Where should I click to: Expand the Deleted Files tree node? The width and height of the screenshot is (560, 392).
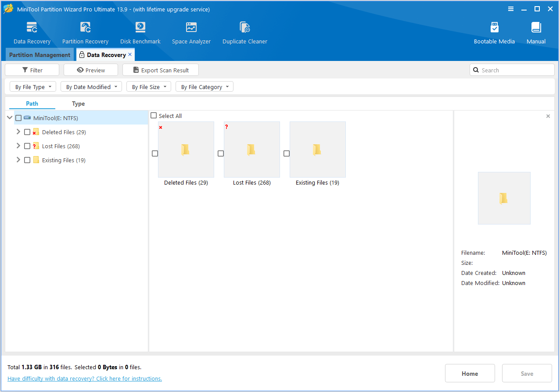[x=18, y=132]
